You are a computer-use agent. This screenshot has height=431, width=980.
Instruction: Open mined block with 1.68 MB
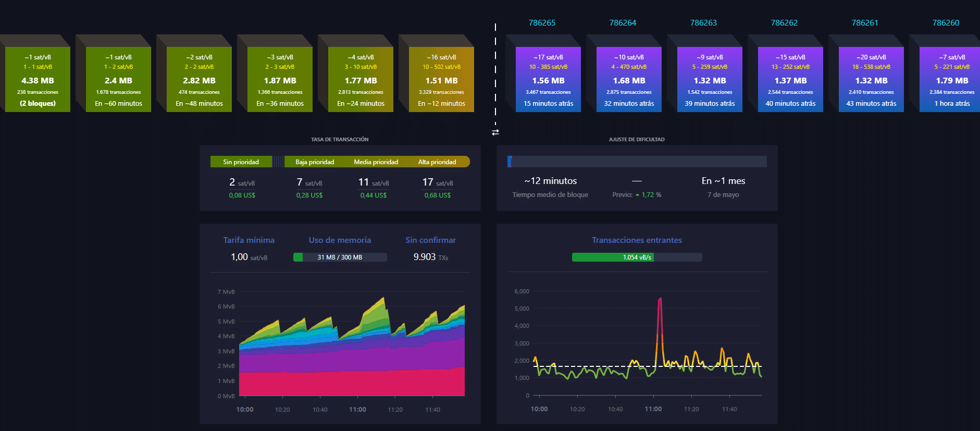629,79
